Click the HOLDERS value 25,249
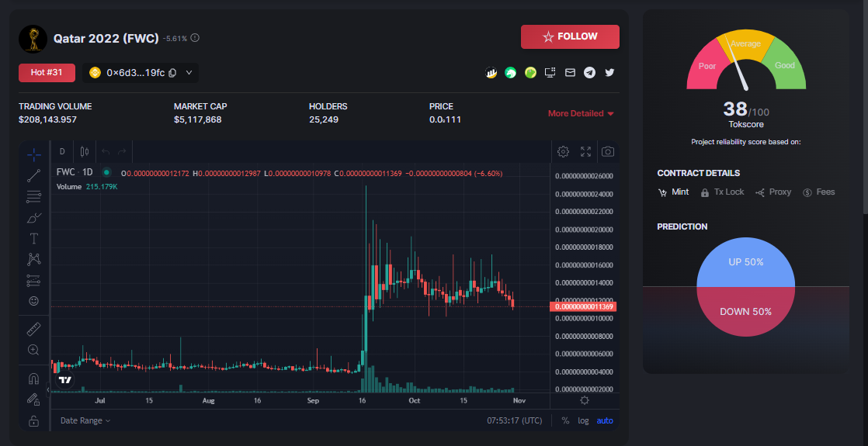868x446 pixels. click(x=324, y=119)
